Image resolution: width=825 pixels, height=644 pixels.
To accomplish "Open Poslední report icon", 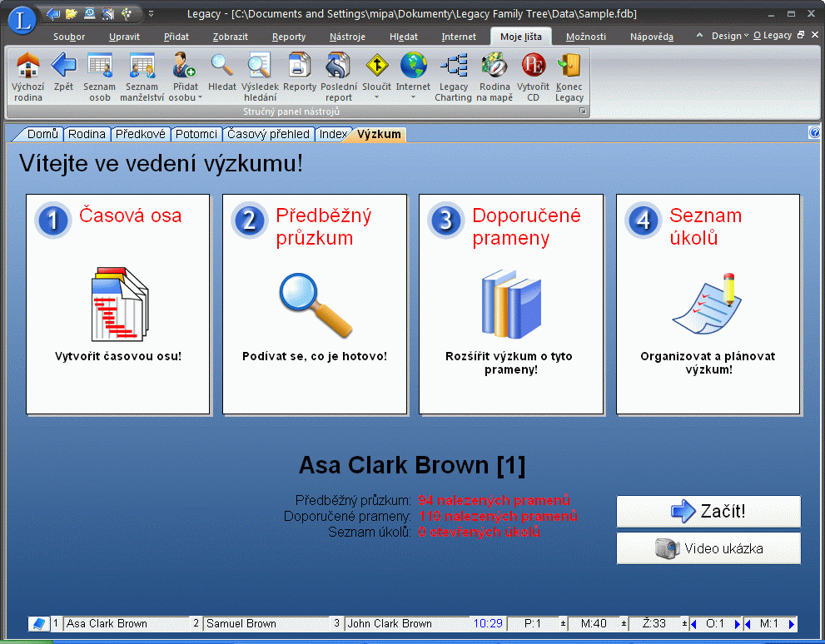I will click(x=338, y=65).
